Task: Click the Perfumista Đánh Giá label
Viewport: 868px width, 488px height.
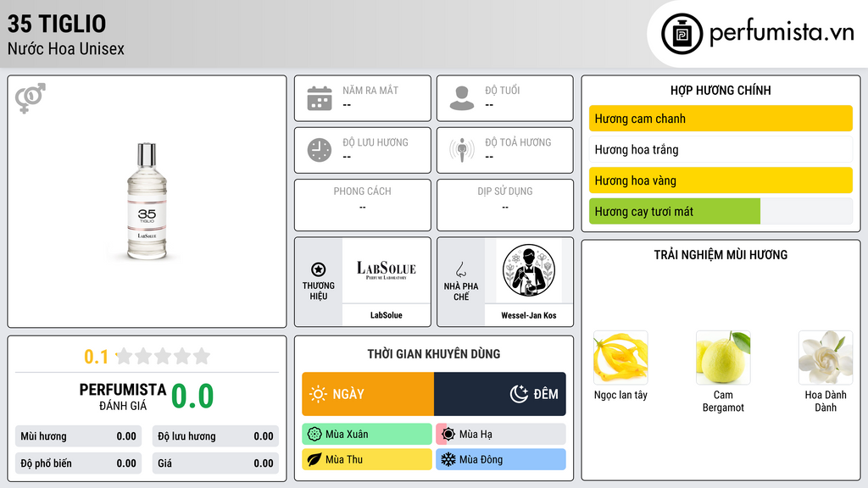Action: [x=123, y=396]
